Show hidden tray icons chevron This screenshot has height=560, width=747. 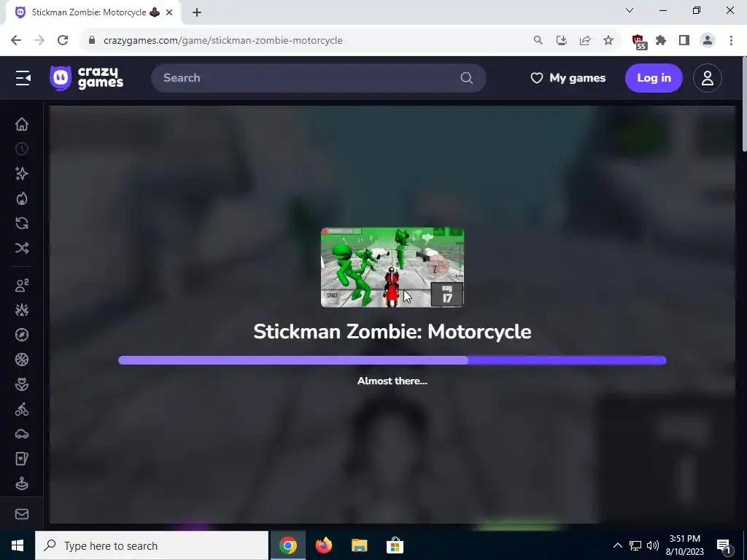tap(617, 545)
